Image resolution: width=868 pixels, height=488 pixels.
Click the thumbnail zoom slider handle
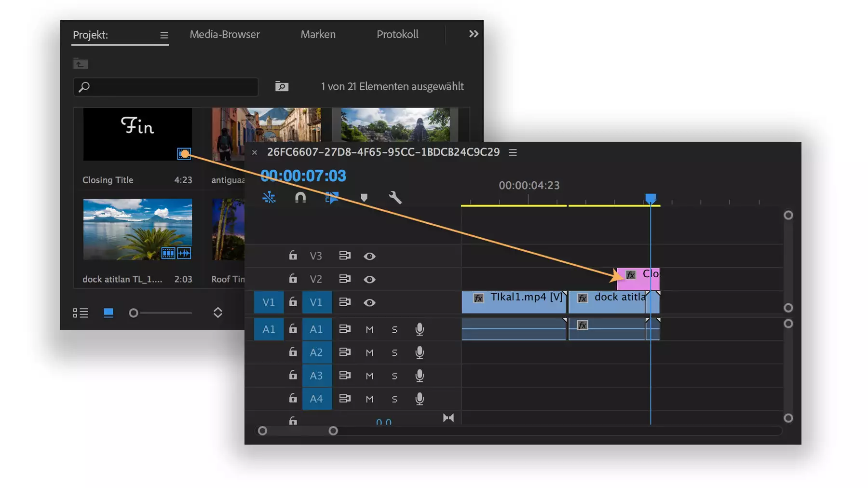(134, 313)
